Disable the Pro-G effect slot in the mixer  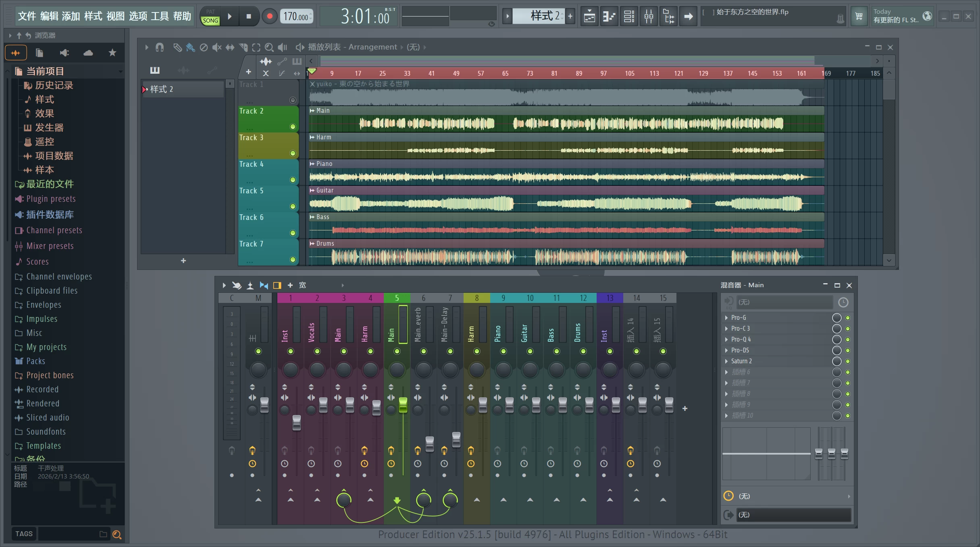[x=848, y=317]
